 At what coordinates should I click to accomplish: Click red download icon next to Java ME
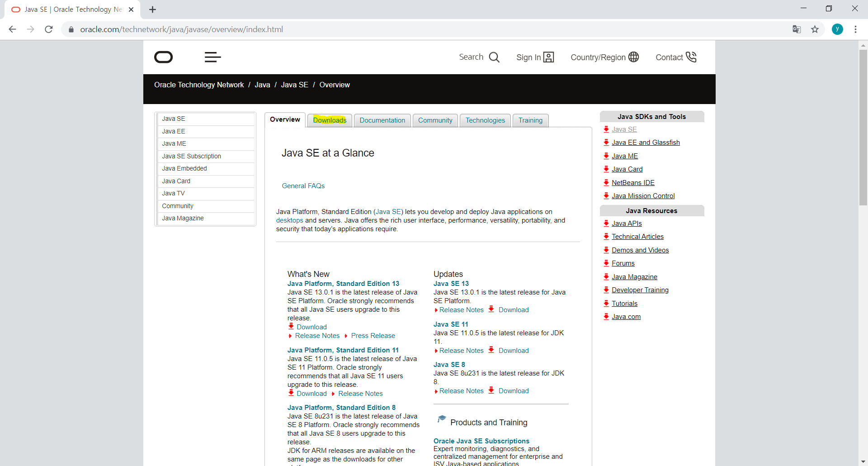[606, 156]
